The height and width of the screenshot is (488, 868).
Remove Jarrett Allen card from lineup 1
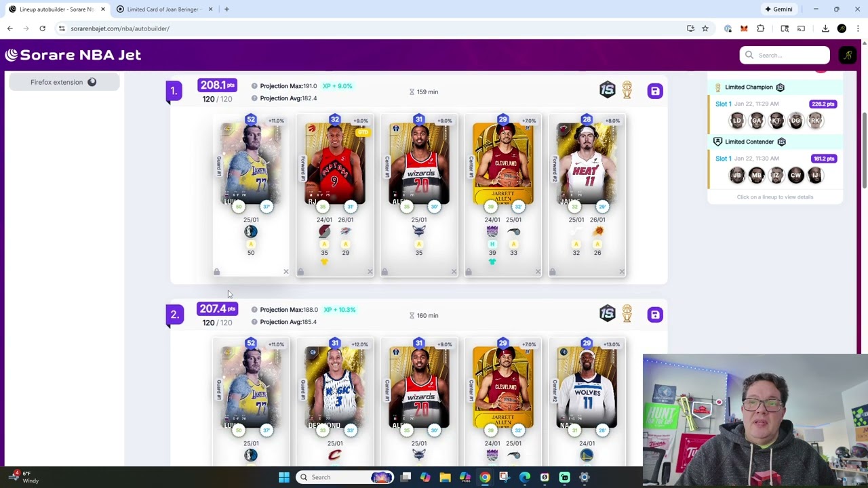pos(538,272)
